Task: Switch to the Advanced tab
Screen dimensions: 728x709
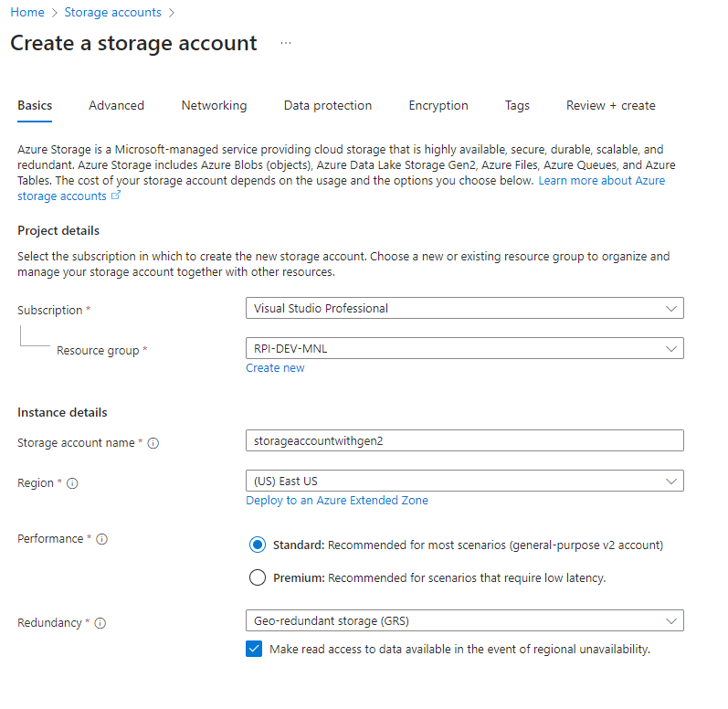Action: [x=116, y=105]
